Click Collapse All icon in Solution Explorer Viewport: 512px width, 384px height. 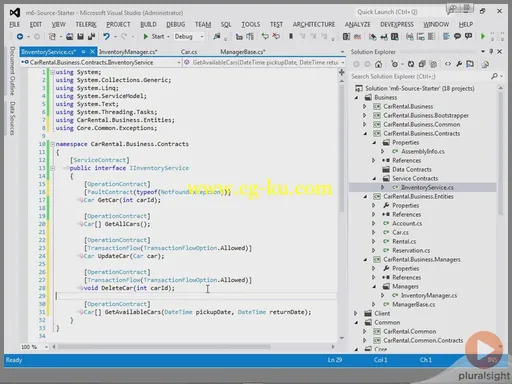coord(422,64)
